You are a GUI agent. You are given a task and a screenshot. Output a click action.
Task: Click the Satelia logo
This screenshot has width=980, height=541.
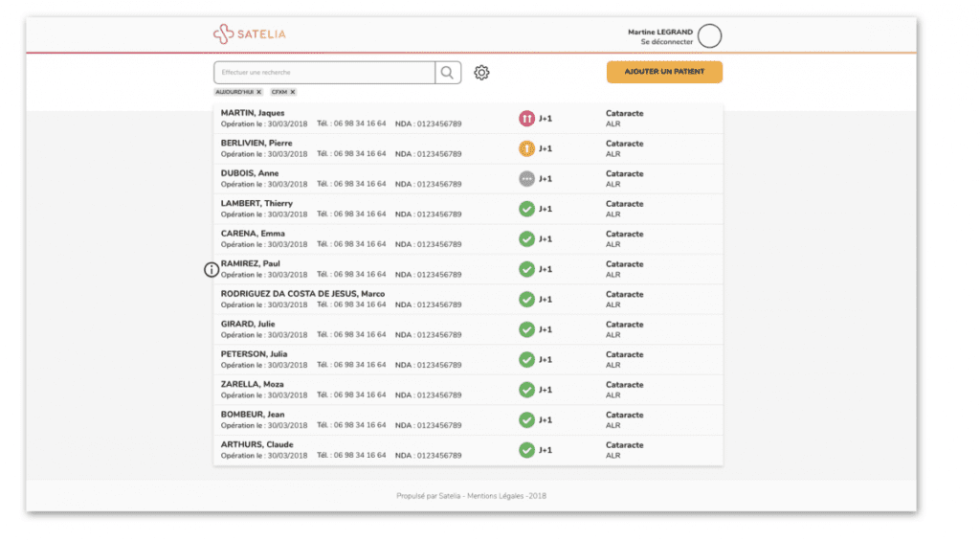pos(250,34)
